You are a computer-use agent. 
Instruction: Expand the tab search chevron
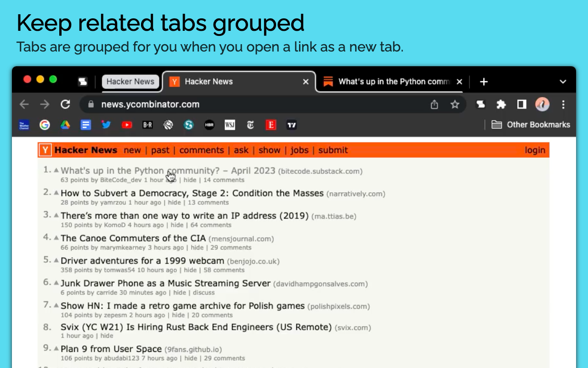pos(563,82)
